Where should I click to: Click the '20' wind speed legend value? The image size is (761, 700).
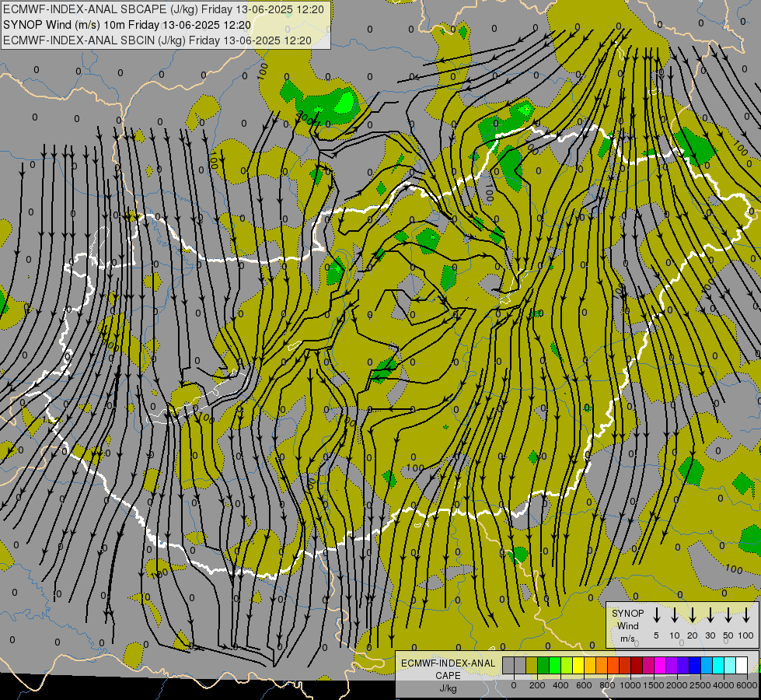tap(692, 635)
